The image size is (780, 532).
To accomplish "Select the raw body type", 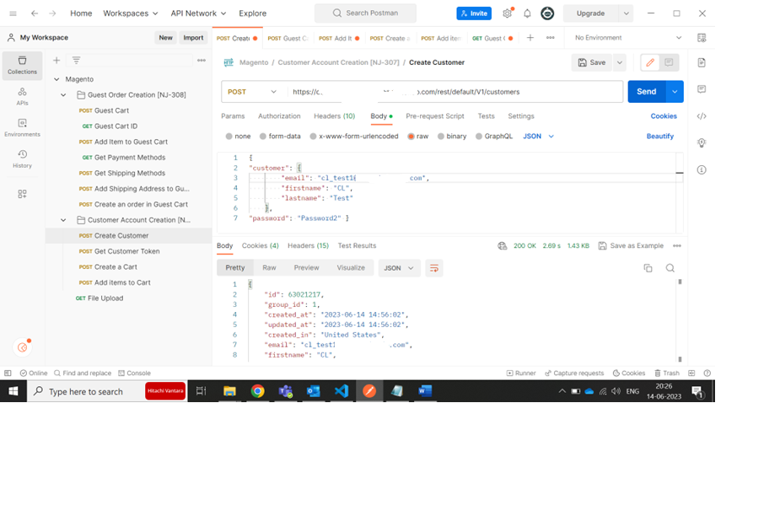I will pos(411,137).
